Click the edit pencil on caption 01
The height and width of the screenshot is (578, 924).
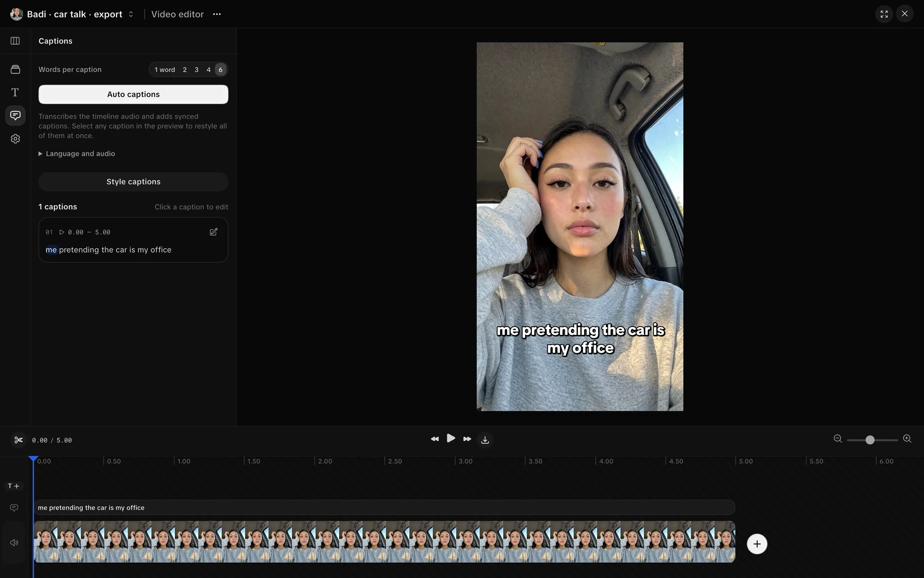[214, 232]
